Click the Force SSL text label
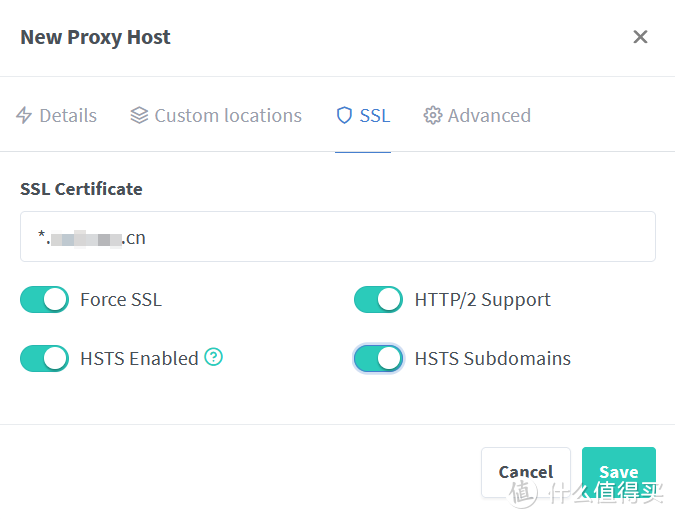675x519 pixels. click(120, 299)
